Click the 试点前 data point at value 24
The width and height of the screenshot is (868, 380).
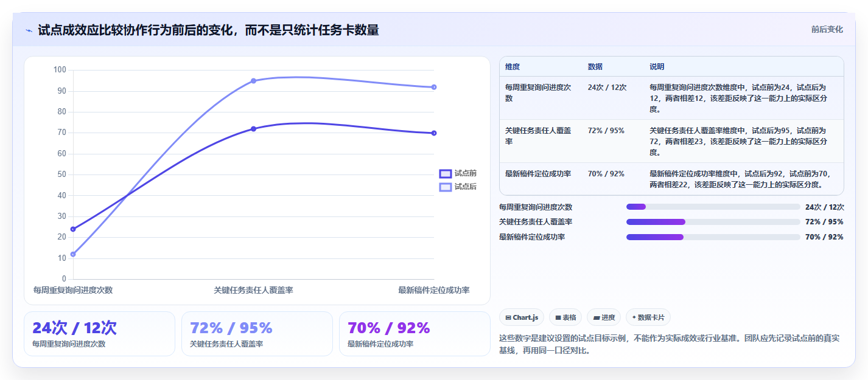tap(73, 229)
